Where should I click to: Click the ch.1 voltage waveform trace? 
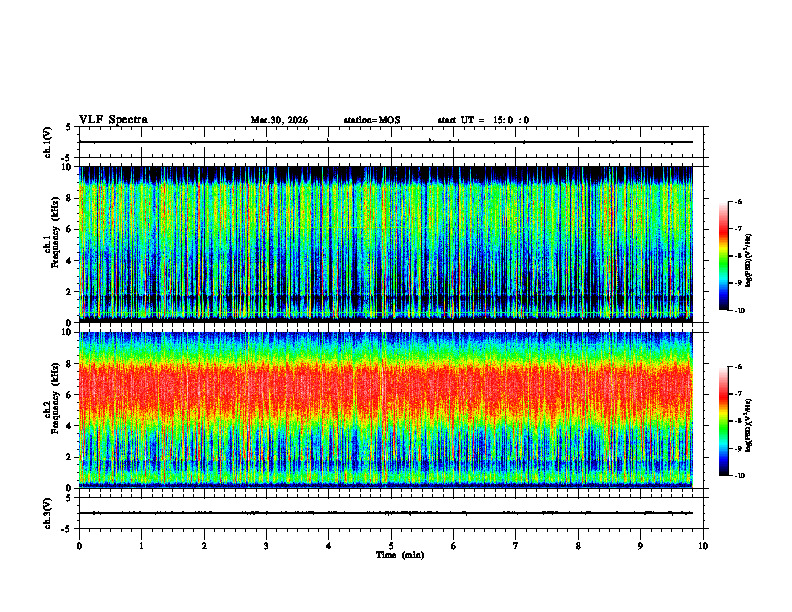(386, 142)
